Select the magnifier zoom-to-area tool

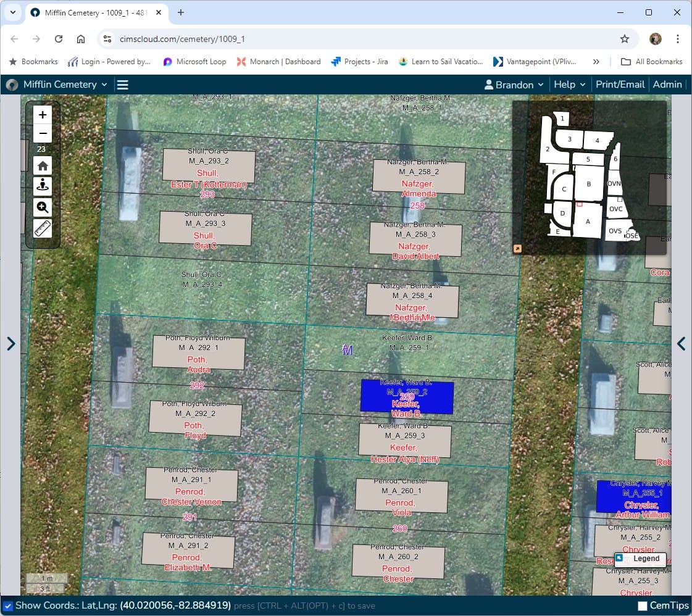(x=43, y=207)
